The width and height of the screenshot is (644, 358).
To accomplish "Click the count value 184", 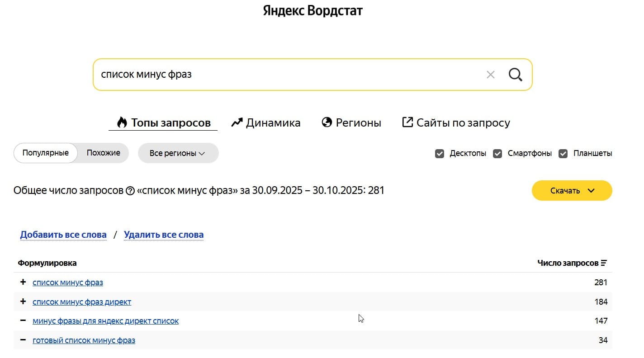I will 601,302.
